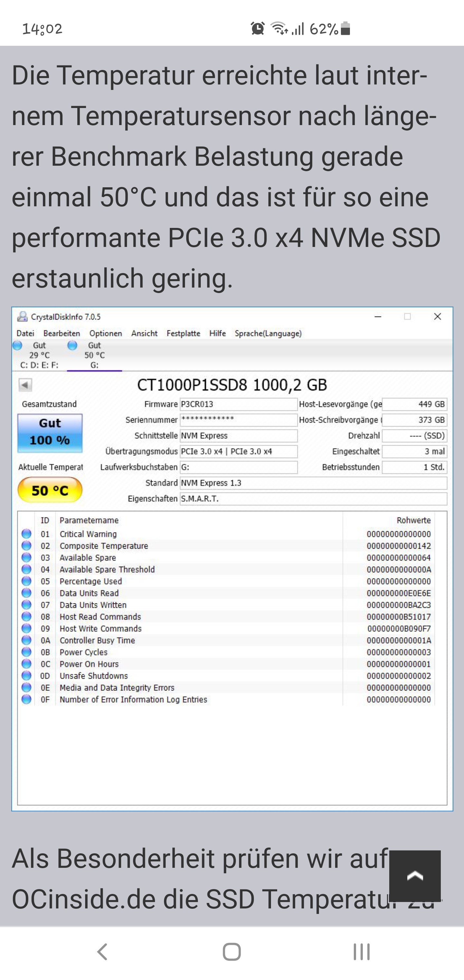This screenshot has height=980, width=464.
Task: Tap the battery icon in status bar
Action: pos(345,29)
